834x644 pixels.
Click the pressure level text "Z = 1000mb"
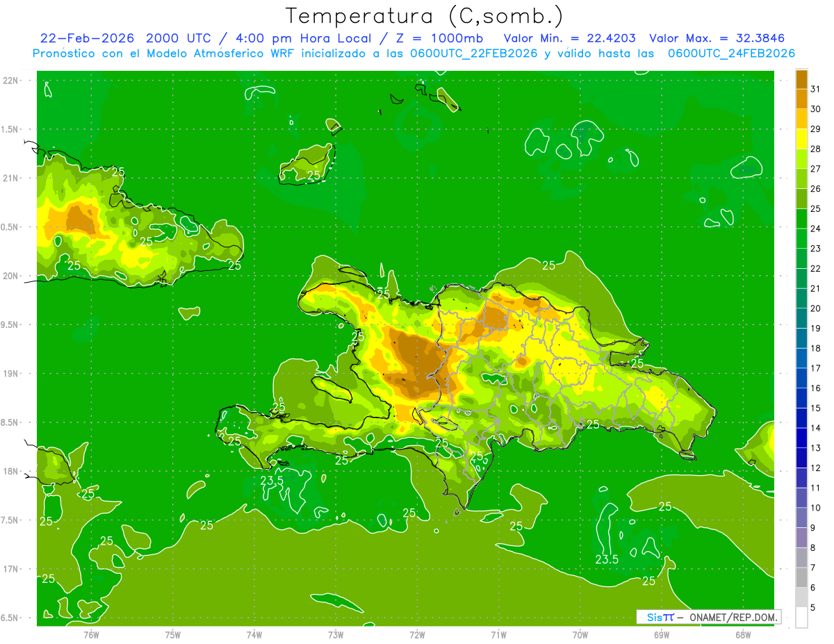(x=439, y=38)
